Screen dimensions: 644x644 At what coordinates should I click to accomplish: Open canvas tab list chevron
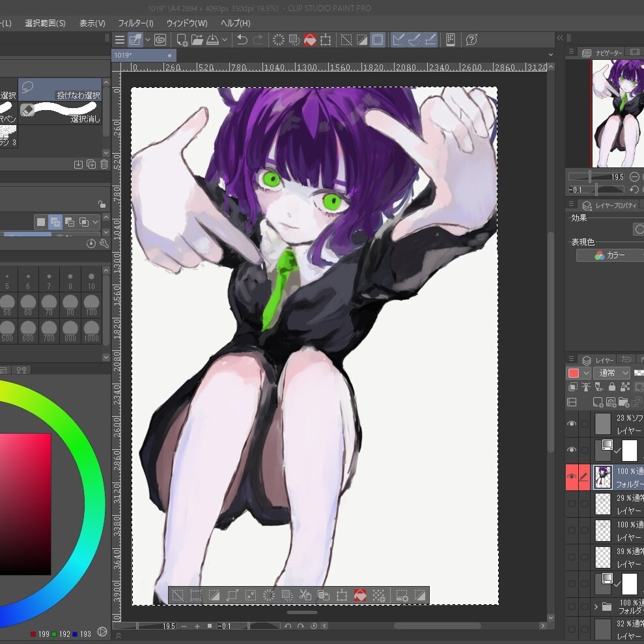pos(551,55)
